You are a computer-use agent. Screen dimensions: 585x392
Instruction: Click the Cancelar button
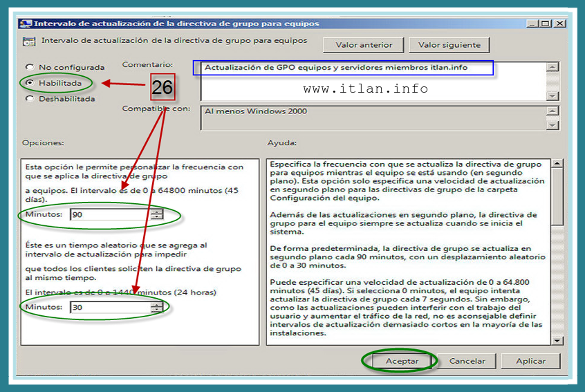click(467, 361)
